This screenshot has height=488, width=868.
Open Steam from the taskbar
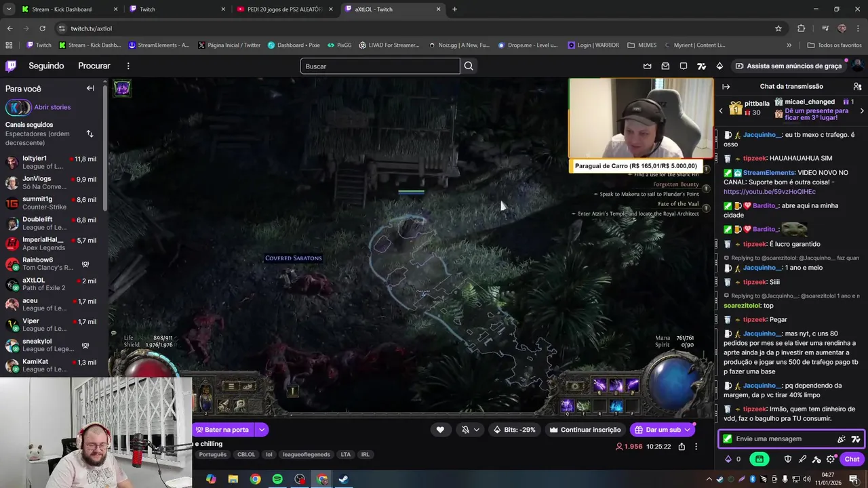[344, 479]
